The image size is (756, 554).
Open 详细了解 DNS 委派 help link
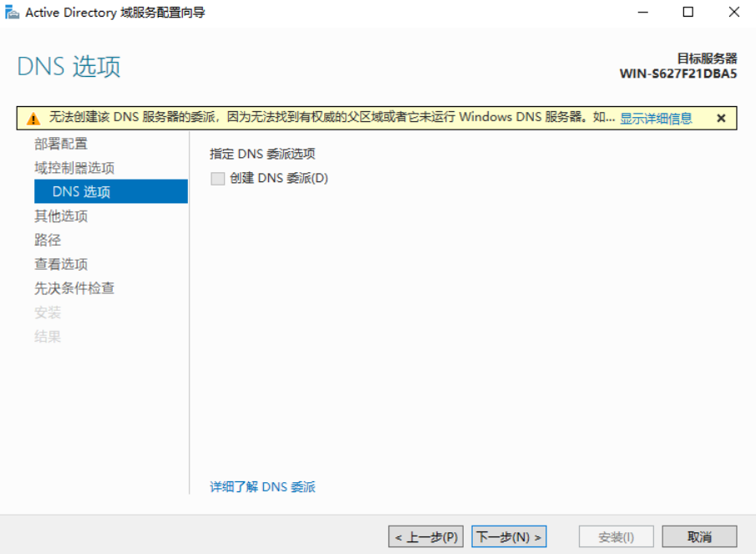pos(262,487)
